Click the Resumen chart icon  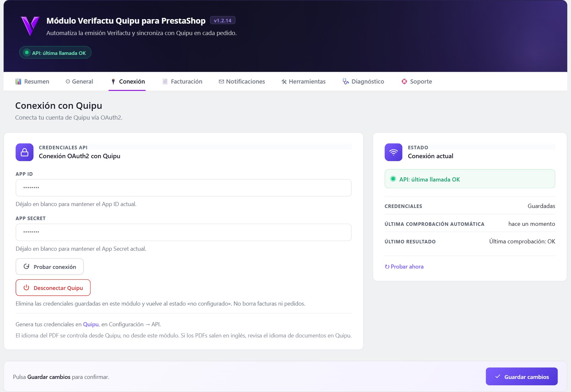(18, 81)
